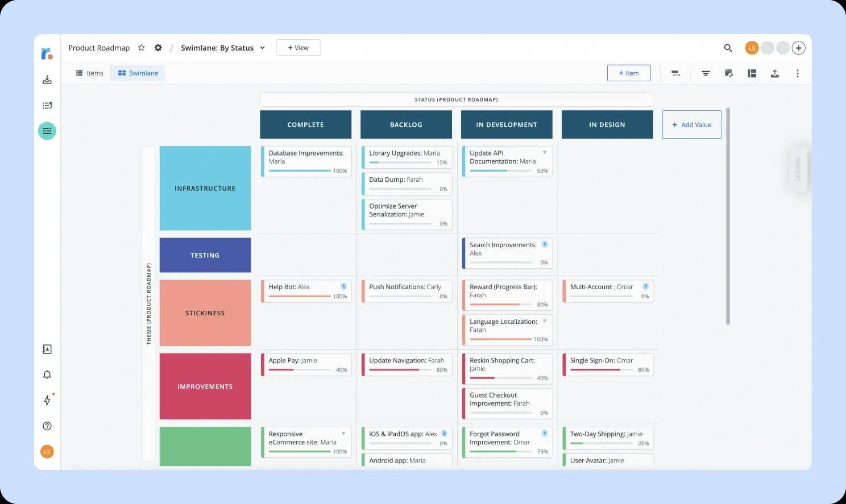Open notifications bell in sidebar
The width and height of the screenshot is (846, 504).
47,374
